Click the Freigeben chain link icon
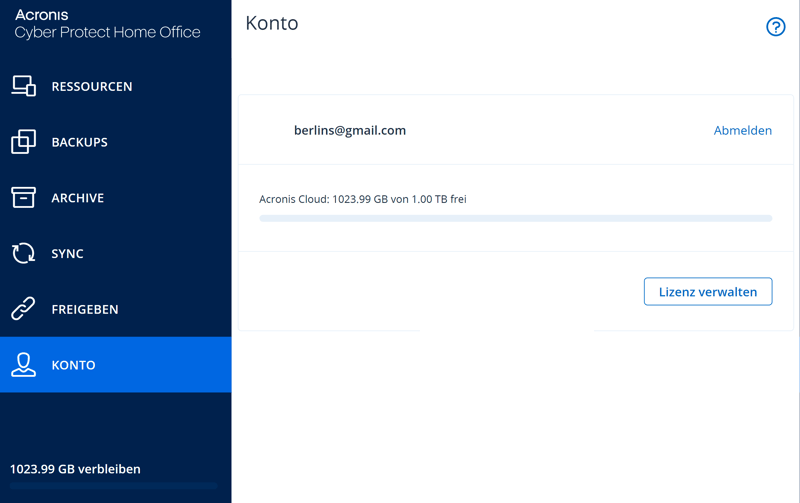Screen dimensions: 800x503 click(23, 309)
